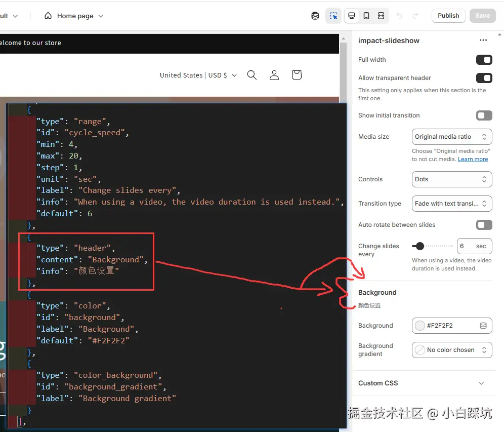The height and width of the screenshot is (432, 504).
Task: Click the No color chosen swatch
Action: tap(419, 350)
